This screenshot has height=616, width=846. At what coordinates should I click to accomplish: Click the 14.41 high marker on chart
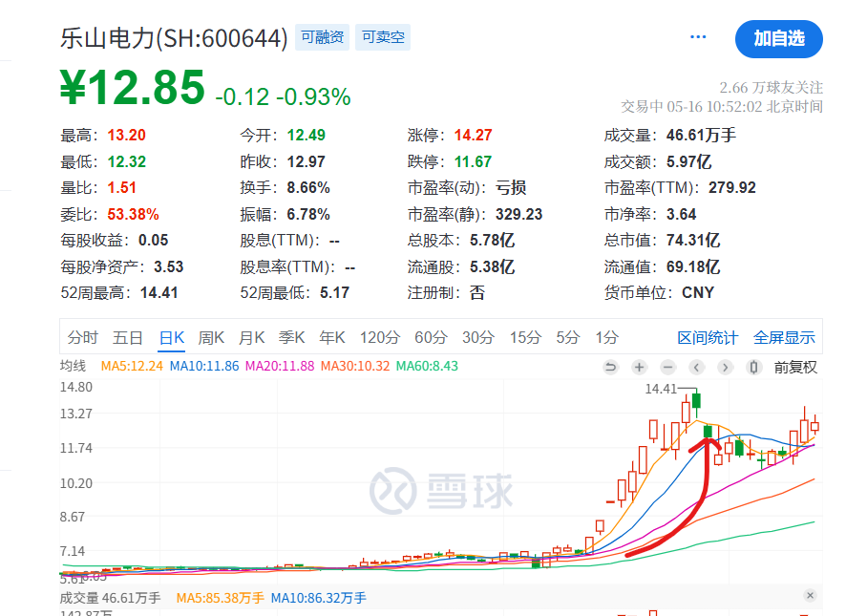point(661,389)
